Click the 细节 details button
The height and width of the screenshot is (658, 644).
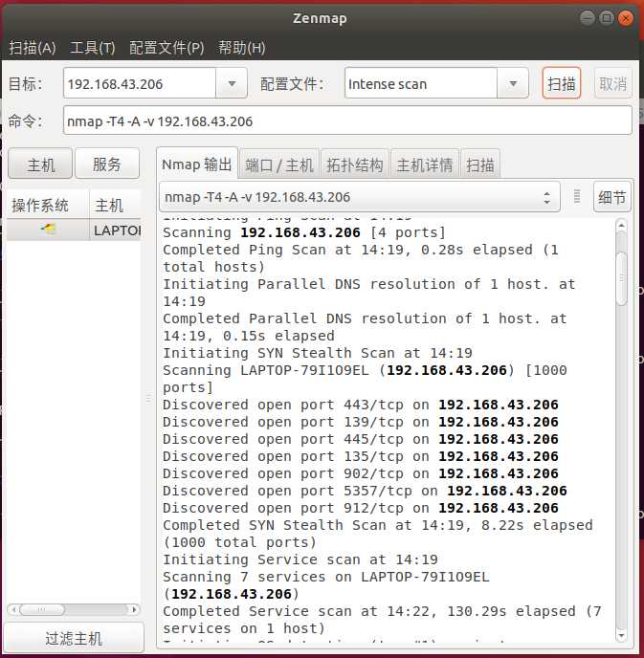coord(612,197)
